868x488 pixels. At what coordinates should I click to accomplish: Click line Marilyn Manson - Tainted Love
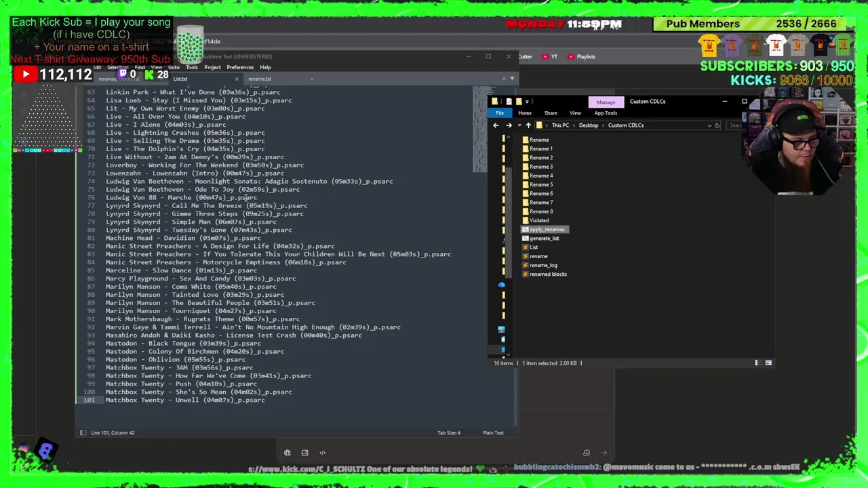(195, 295)
